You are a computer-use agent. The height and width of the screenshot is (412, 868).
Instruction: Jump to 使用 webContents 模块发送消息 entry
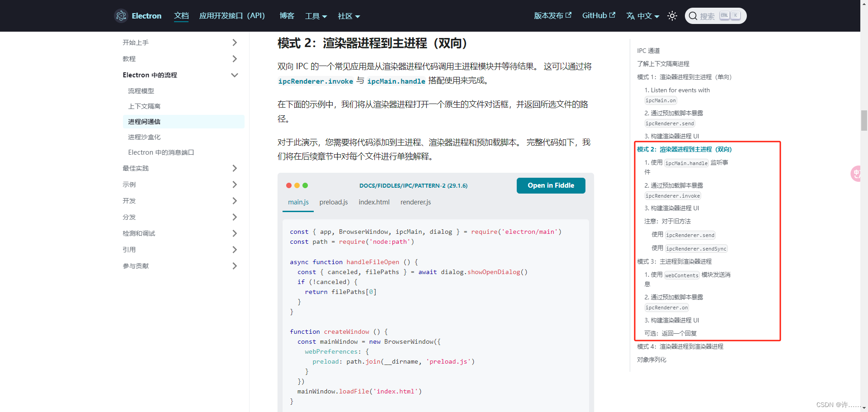point(687,279)
